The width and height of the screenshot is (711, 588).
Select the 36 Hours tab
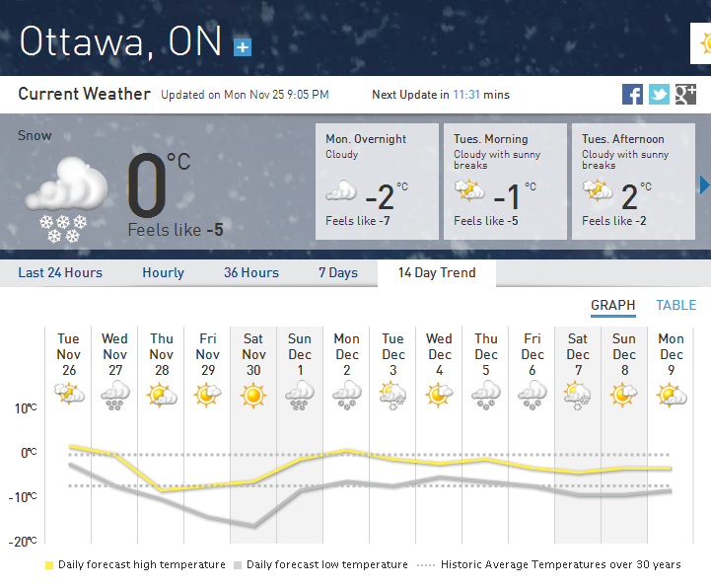[251, 273]
